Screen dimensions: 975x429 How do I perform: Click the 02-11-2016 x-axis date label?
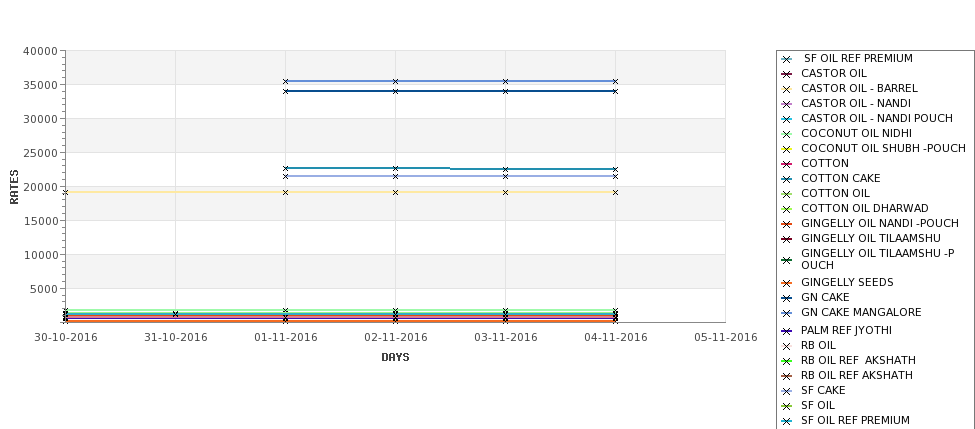[x=395, y=338]
